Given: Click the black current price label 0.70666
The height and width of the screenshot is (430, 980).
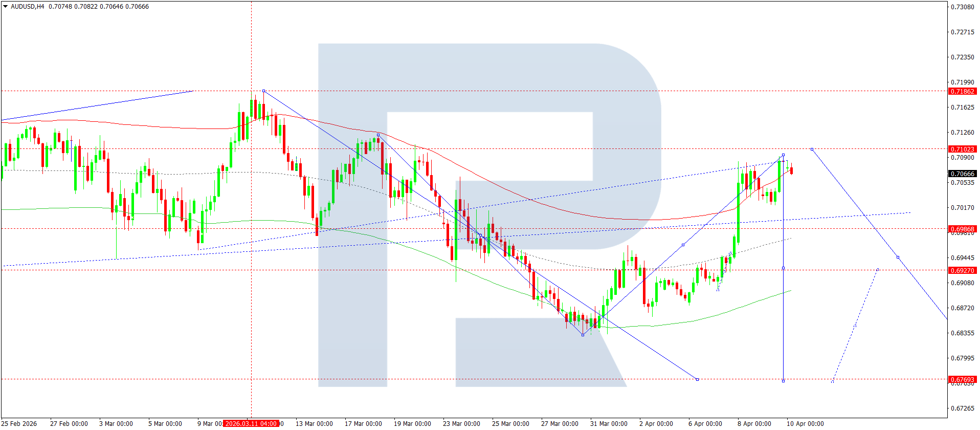Looking at the screenshot, I should (962, 174).
